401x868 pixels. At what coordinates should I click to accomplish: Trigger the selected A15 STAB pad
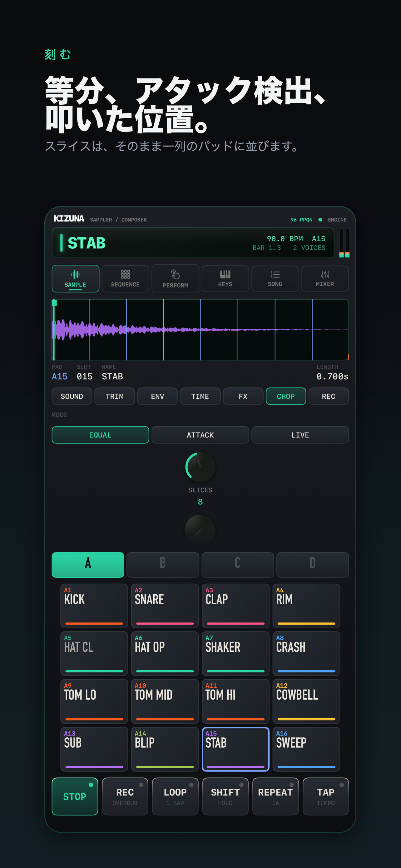pos(236,749)
